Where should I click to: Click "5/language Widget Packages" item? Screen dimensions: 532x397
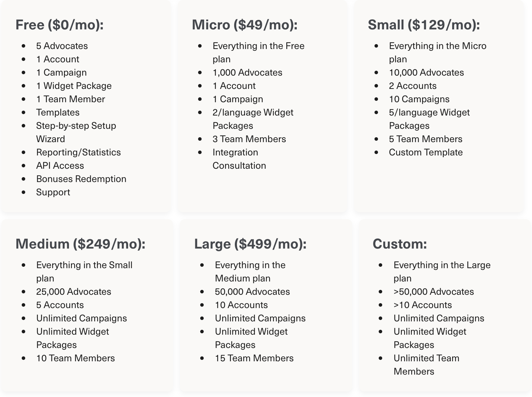[x=429, y=119]
